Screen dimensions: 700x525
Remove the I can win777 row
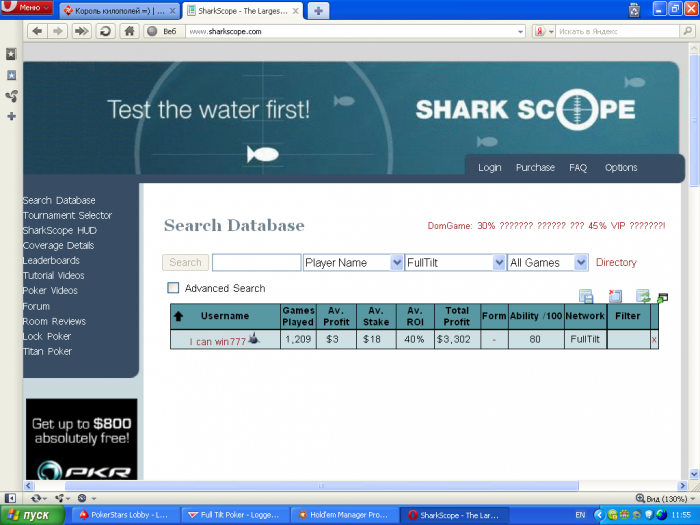[654, 340]
